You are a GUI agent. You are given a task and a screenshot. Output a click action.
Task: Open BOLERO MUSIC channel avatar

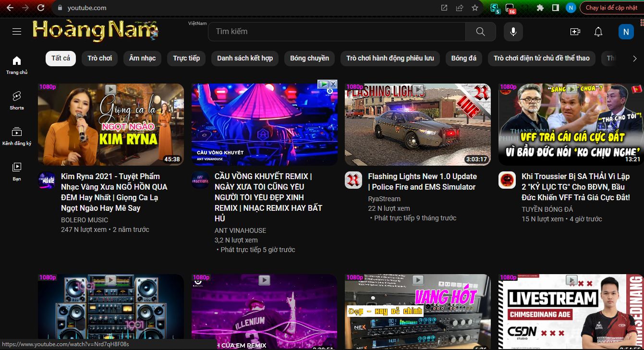[x=47, y=180]
